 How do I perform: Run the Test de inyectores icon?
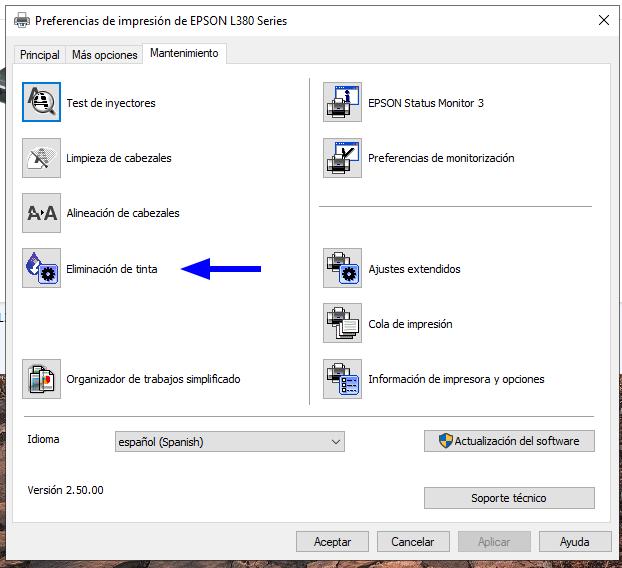pyautogui.click(x=41, y=102)
